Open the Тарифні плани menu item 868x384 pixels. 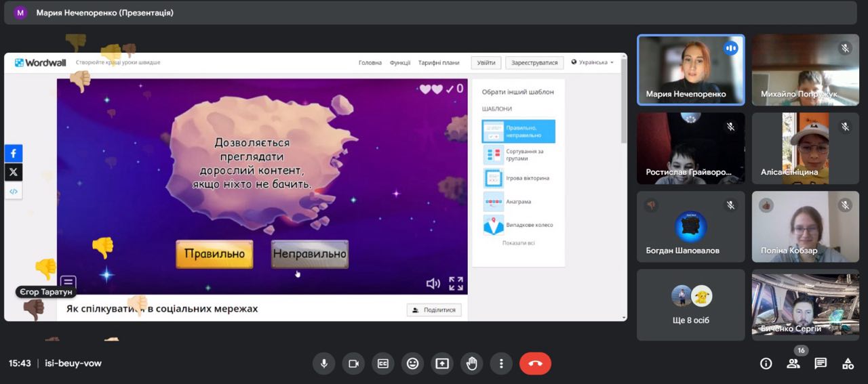[x=439, y=63]
